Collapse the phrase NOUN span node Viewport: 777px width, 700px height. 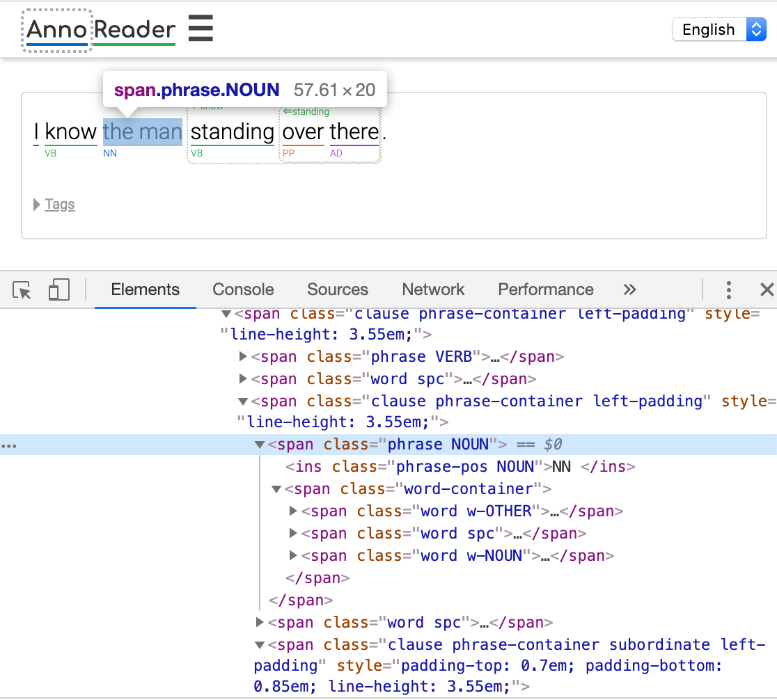(x=260, y=445)
